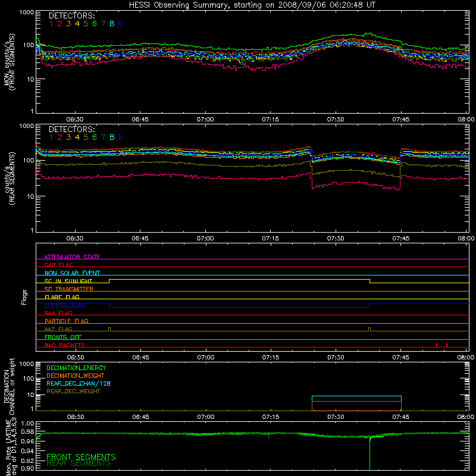This screenshot has width=476, height=476.
Task: Click the REAR_DEC_CHAN/128 legend label
Action: (79, 384)
